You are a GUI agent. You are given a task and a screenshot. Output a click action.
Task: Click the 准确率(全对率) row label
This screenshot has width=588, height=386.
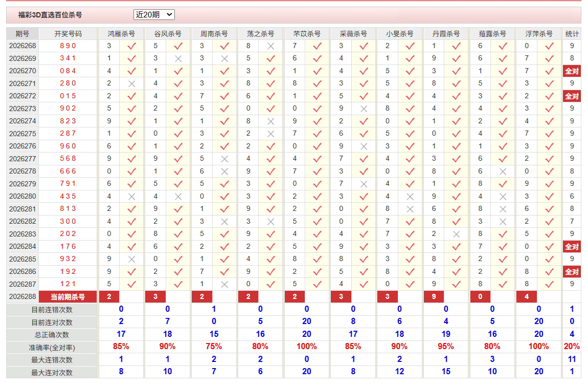click(52, 348)
